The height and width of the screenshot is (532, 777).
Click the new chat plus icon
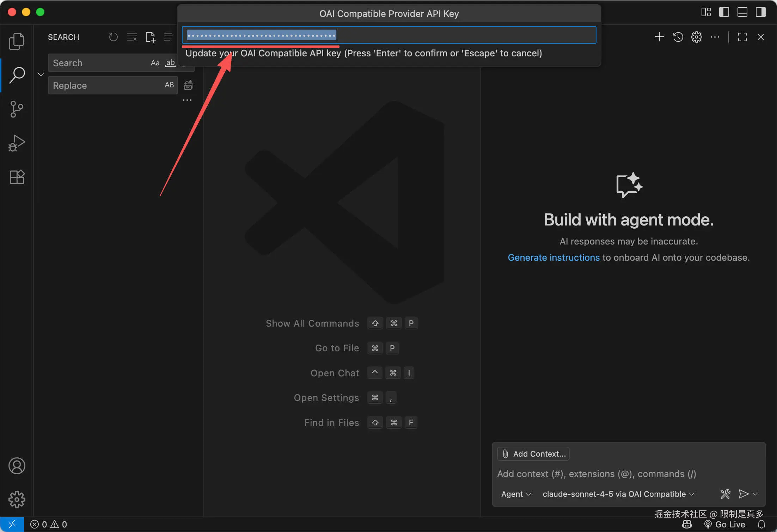pos(659,37)
